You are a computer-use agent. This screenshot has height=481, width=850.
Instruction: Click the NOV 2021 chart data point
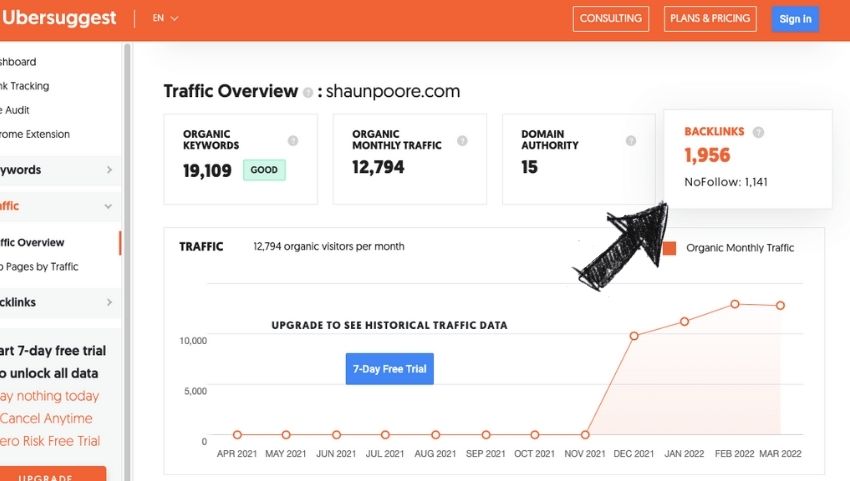(585, 435)
